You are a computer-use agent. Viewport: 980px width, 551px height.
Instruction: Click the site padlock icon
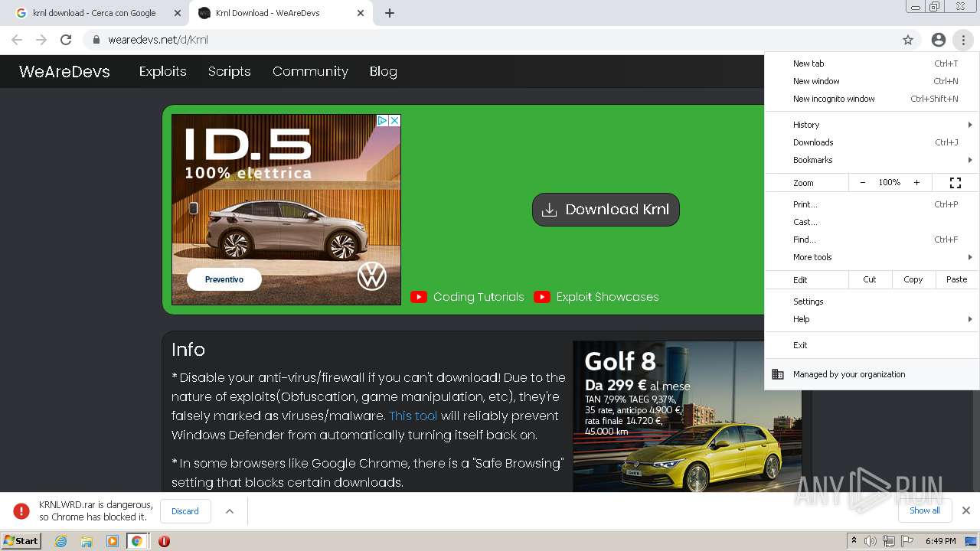tap(96, 40)
